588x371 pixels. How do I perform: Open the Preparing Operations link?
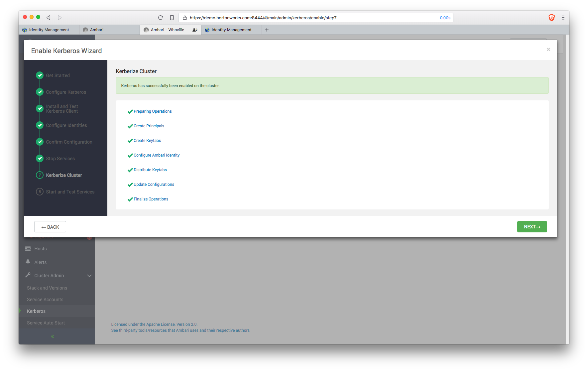(x=153, y=111)
